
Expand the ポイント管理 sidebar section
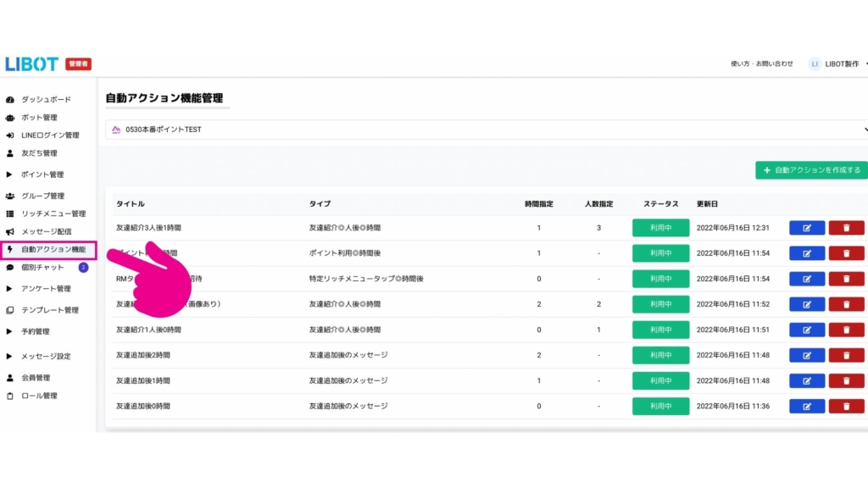42,175
